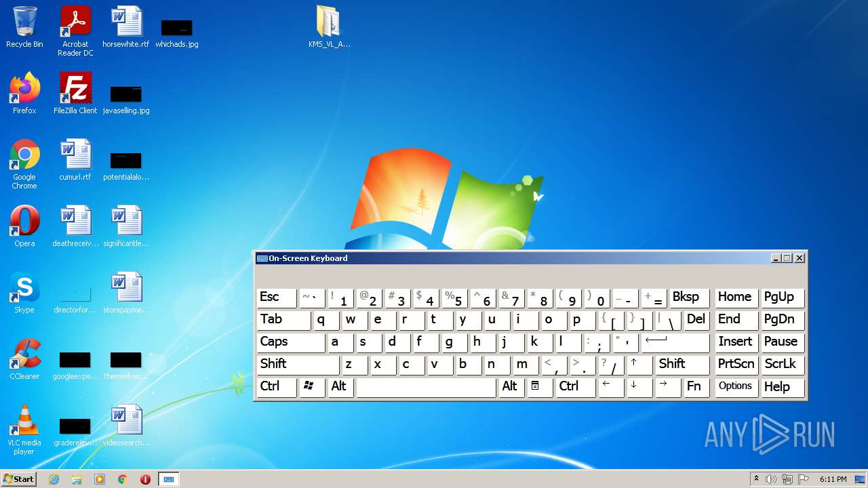Viewport: 868px width, 488px height.
Task: Click the On-Screen Keyboard taskbar button
Action: pos(168,479)
